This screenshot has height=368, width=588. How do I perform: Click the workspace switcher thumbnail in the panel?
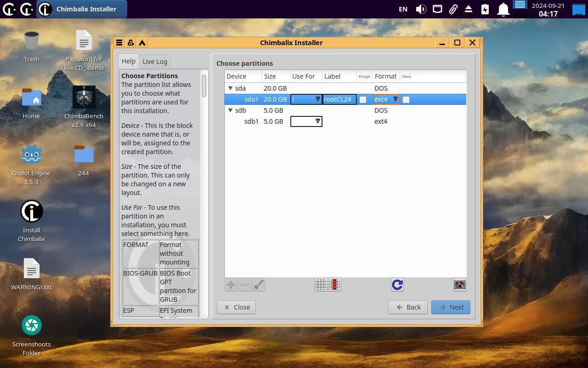pos(520,5)
